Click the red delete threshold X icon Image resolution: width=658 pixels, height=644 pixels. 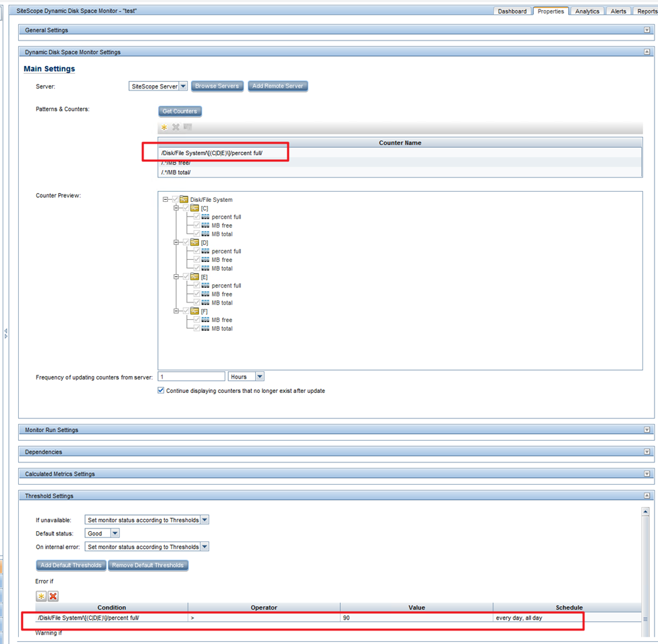coord(53,596)
